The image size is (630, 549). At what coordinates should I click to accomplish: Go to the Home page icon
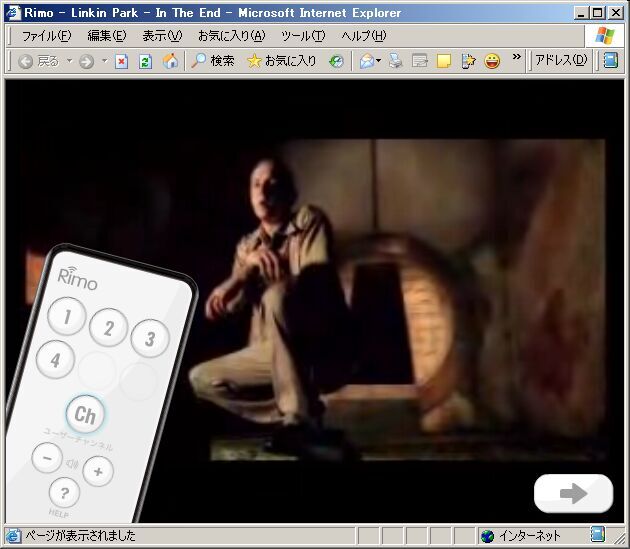click(x=170, y=61)
